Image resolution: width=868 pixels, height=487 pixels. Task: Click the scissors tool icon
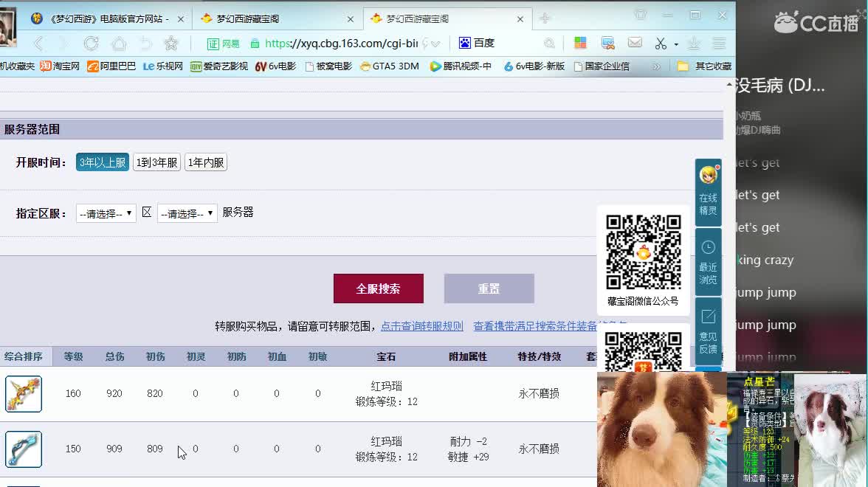(x=661, y=43)
